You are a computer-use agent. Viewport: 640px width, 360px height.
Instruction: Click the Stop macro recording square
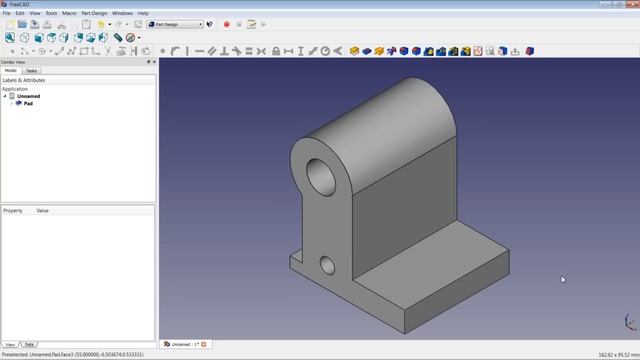click(239, 24)
